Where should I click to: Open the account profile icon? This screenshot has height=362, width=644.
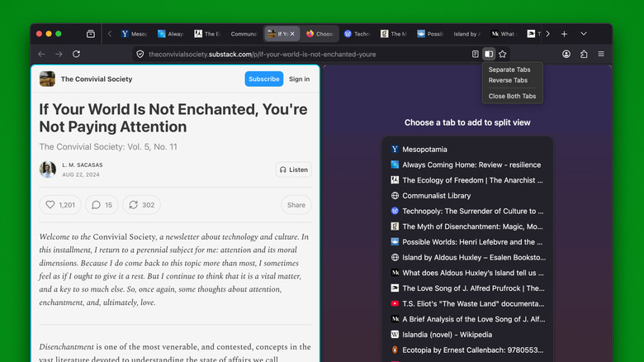[566, 54]
